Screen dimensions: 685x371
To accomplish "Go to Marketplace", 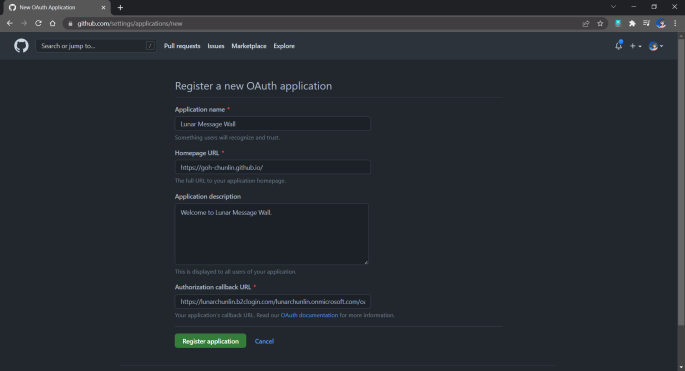I will coord(249,46).
